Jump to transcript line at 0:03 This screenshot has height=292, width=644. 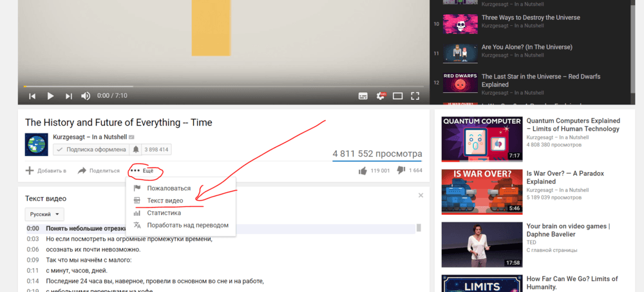221,239
